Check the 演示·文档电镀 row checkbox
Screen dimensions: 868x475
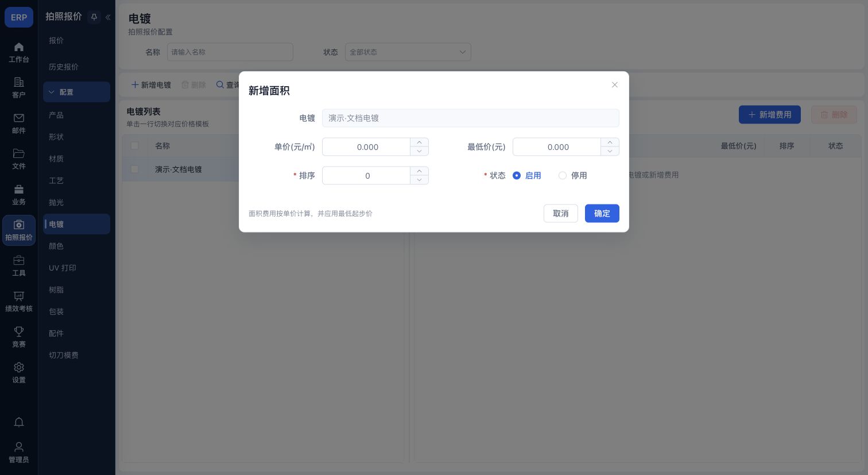[135, 169]
